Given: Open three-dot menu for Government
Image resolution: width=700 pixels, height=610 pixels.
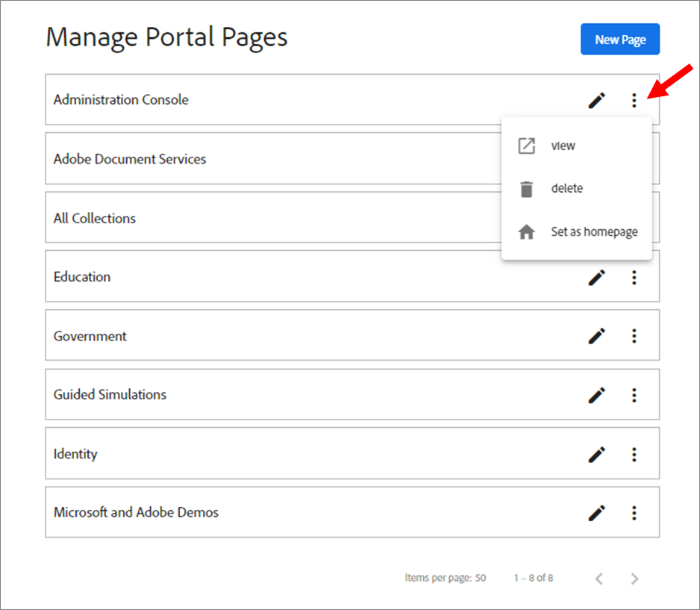Looking at the screenshot, I should 634,336.
